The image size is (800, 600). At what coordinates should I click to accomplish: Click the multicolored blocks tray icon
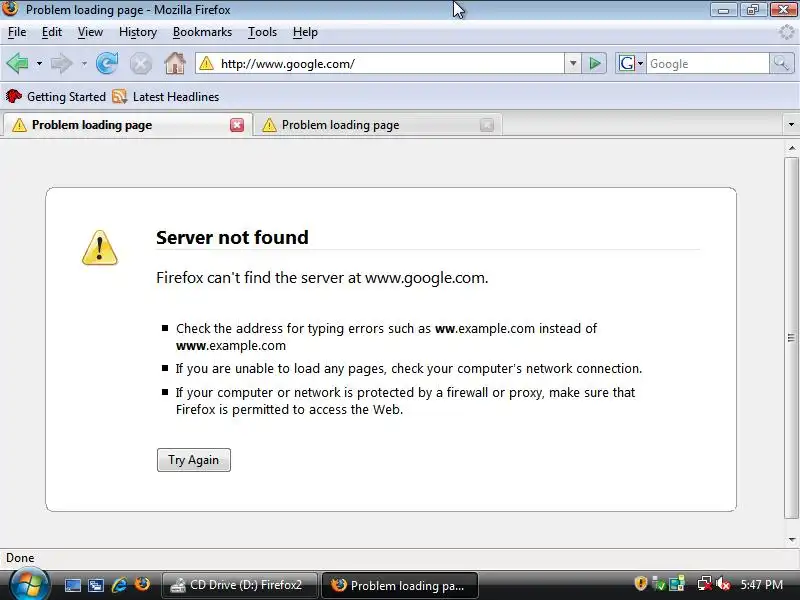[677, 584]
